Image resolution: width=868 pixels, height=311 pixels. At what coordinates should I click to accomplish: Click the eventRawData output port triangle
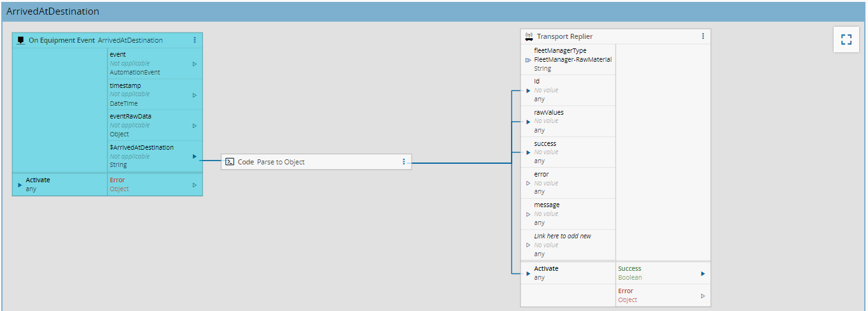click(x=194, y=126)
